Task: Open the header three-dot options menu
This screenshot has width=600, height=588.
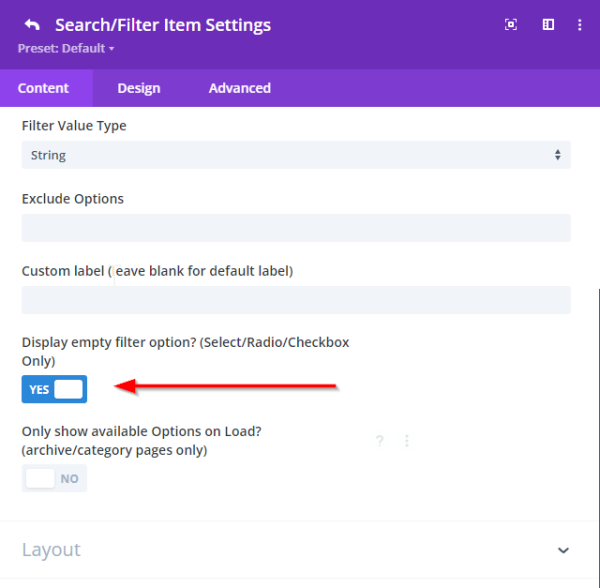Action: [x=580, y=25]
